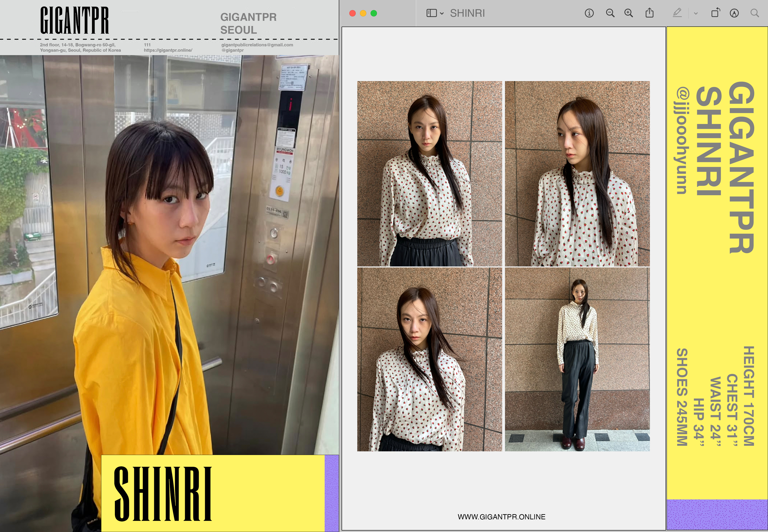
Task: Select the top-left strawberry blouse photo
Action: click(429, 173)
